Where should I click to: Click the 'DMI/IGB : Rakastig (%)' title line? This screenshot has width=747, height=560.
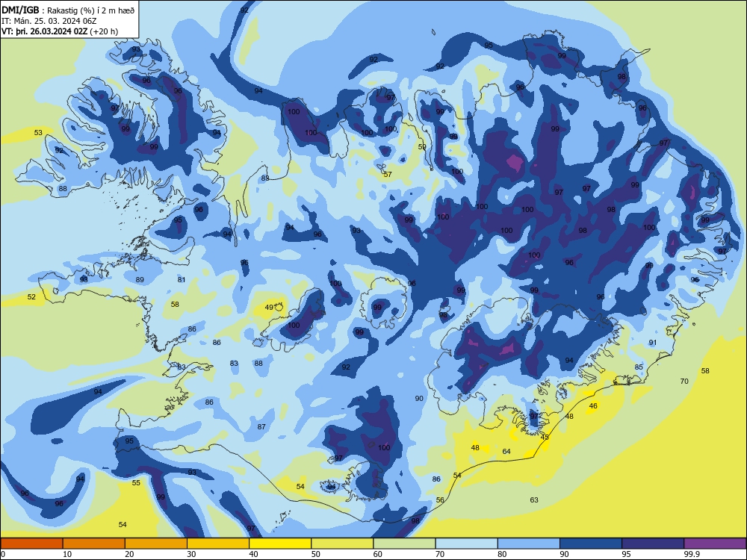point(68,10)
